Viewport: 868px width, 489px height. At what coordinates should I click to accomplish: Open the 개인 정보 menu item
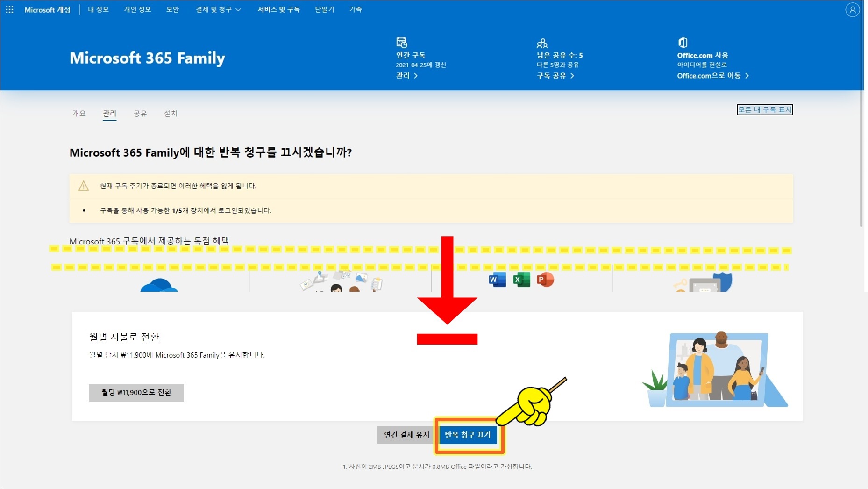(137, 9)
